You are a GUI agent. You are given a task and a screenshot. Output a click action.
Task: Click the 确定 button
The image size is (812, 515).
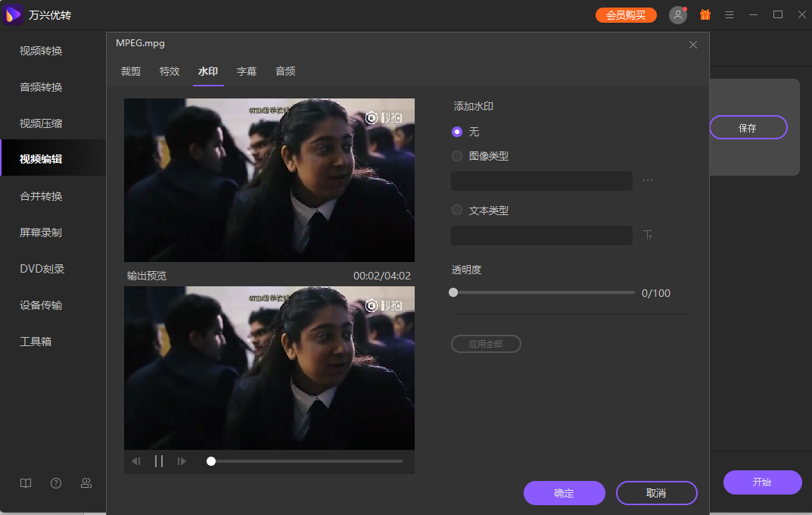pos(564,493)
